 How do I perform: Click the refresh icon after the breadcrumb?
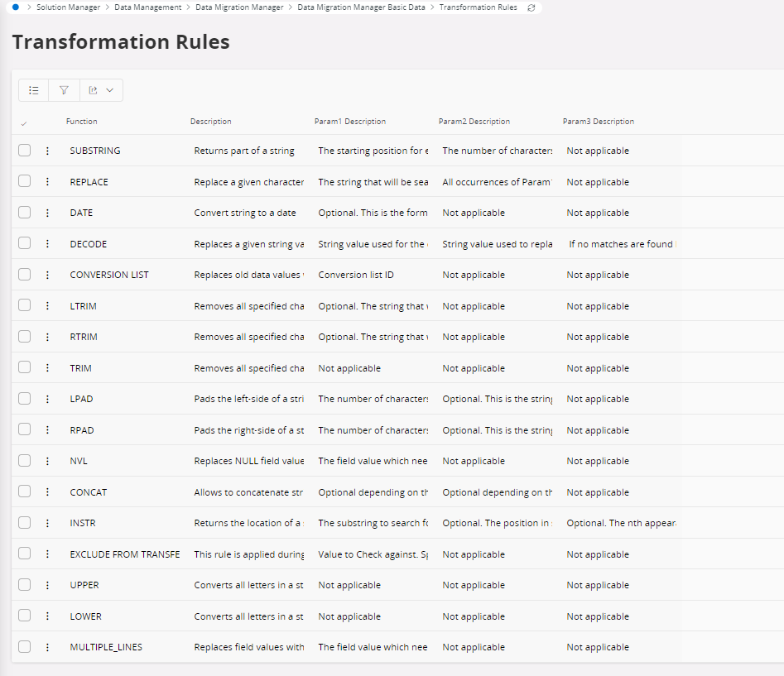click(x=531, y=7)
